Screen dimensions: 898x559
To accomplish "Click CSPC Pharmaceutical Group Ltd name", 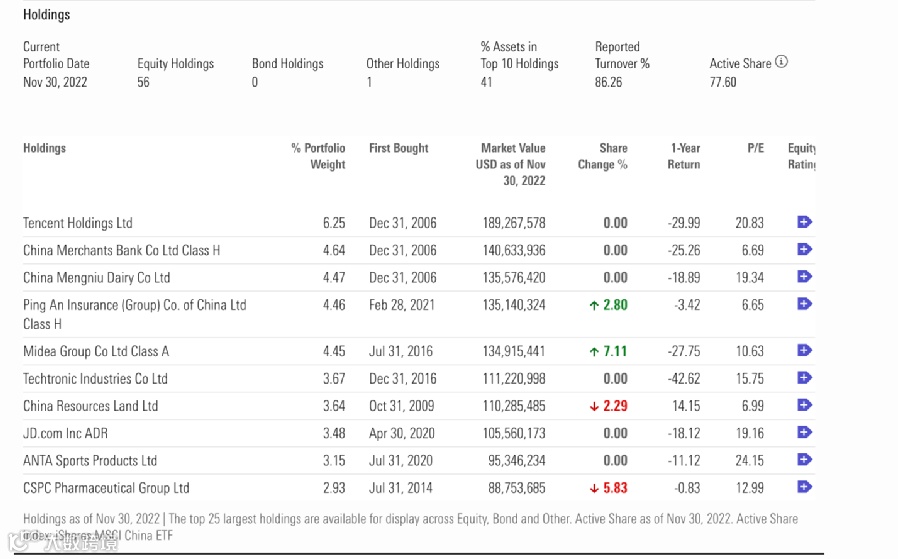I will (106, 488).
